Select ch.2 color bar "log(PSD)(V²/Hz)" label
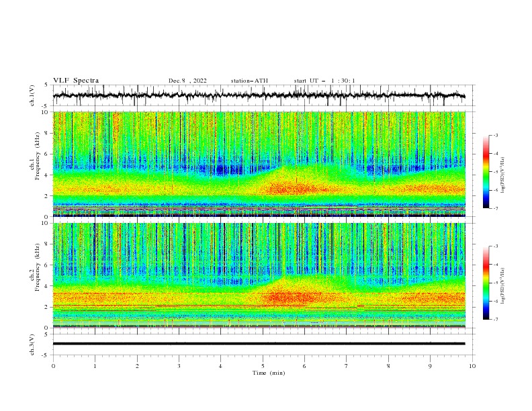 502,286
